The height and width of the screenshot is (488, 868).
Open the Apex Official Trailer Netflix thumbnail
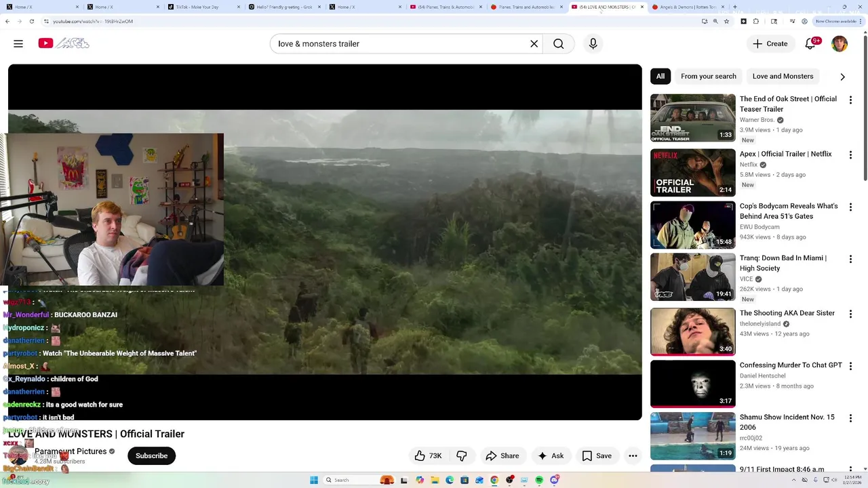(692, 173)
